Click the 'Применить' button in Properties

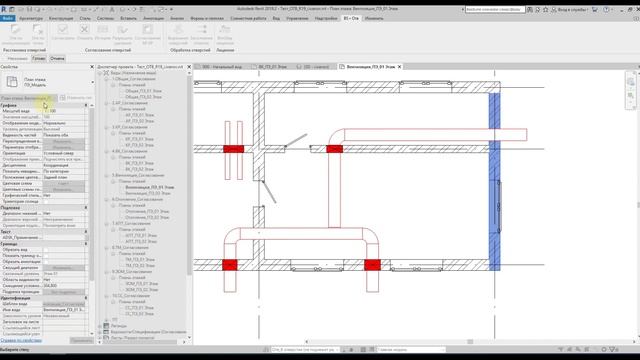(x=81, y=340)
